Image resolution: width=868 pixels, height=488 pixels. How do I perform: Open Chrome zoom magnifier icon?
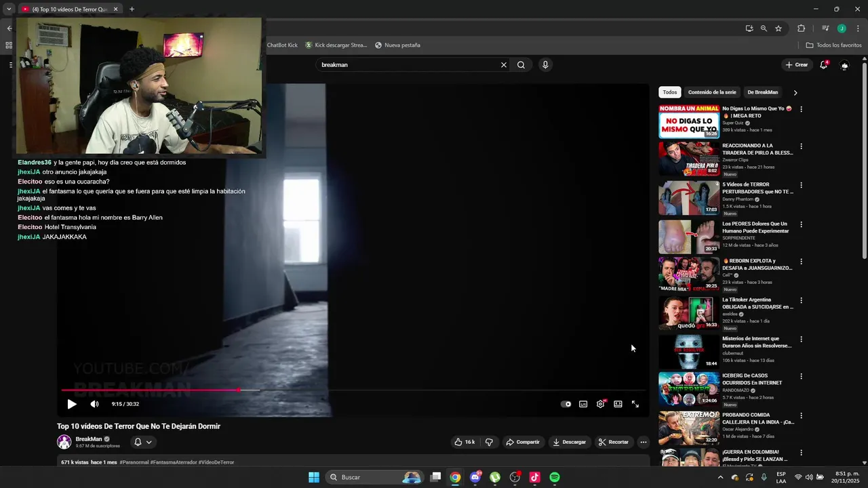point(764,28)
